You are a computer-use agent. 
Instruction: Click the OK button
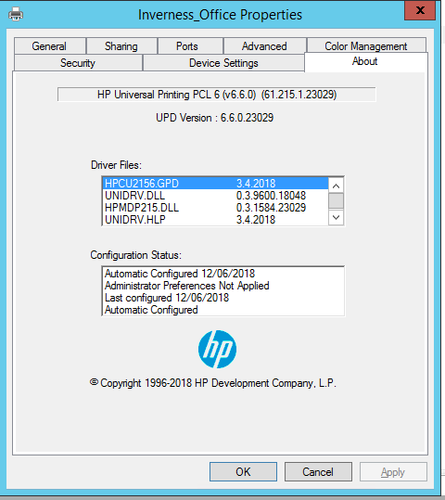tap(243, 472)
